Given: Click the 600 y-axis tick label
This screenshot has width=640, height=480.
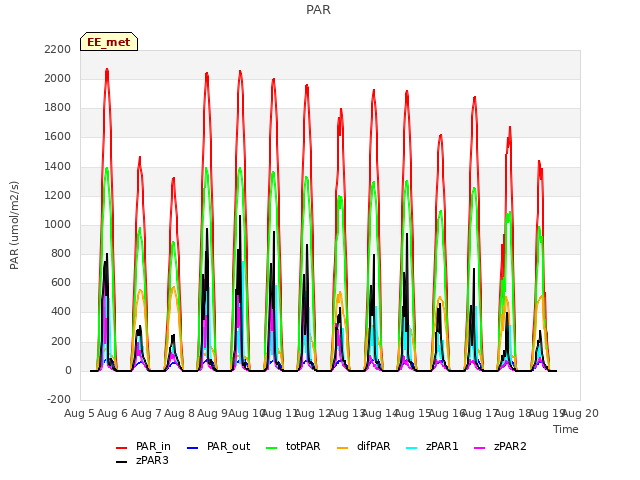Looking at the screenshot, I should (61, 283).
